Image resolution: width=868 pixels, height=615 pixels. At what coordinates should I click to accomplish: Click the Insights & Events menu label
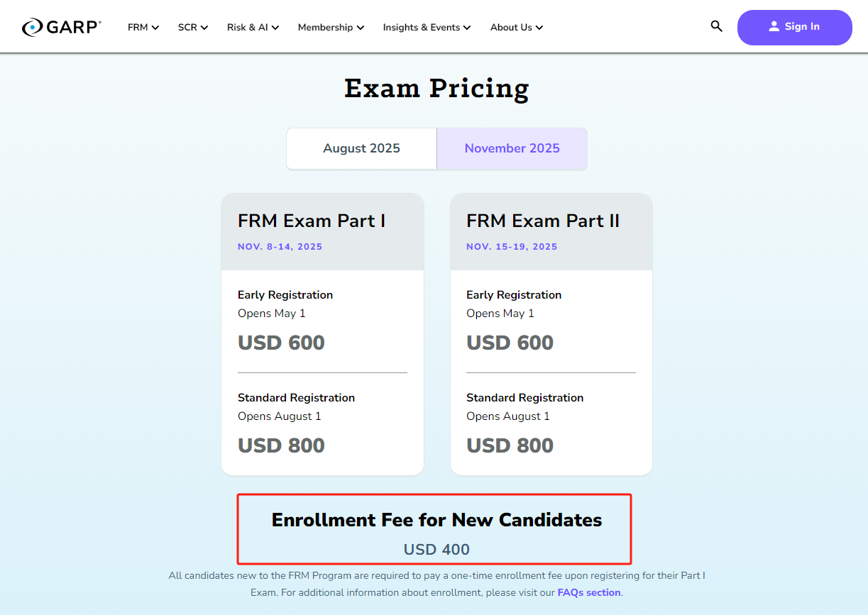coord(422,28)
